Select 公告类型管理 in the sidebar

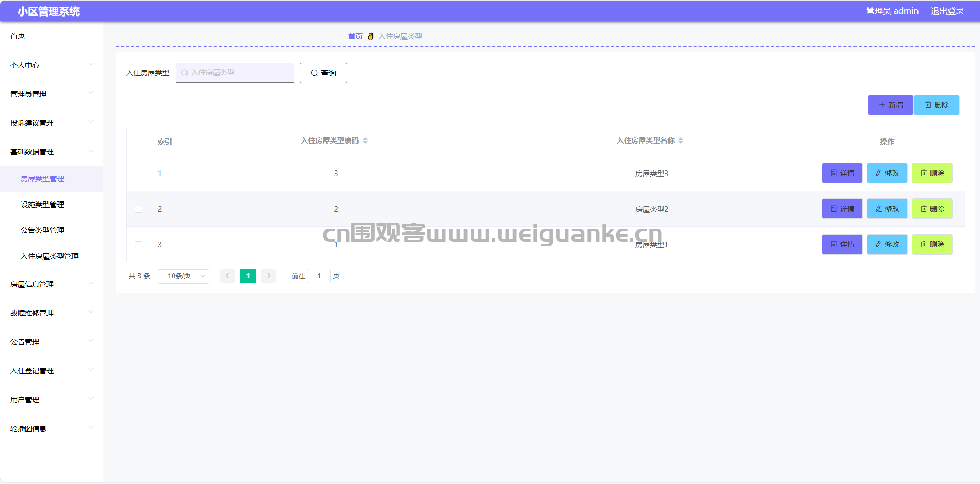click(x=52, y=230)
